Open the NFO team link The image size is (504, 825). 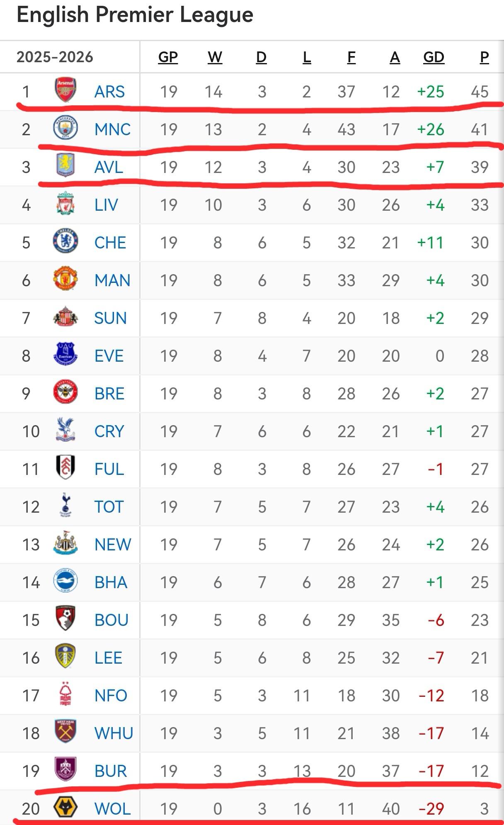[111, 696]
